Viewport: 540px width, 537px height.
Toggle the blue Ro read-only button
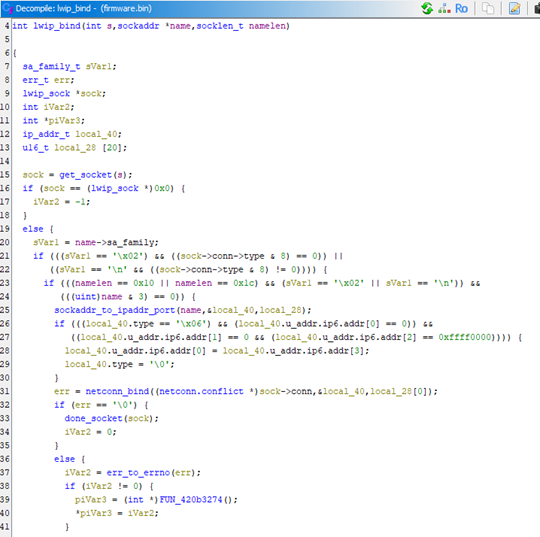click(x=461, y=8)
